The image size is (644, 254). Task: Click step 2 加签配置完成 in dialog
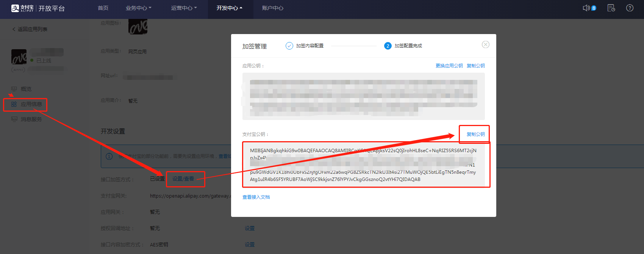(x=403, y=46)
